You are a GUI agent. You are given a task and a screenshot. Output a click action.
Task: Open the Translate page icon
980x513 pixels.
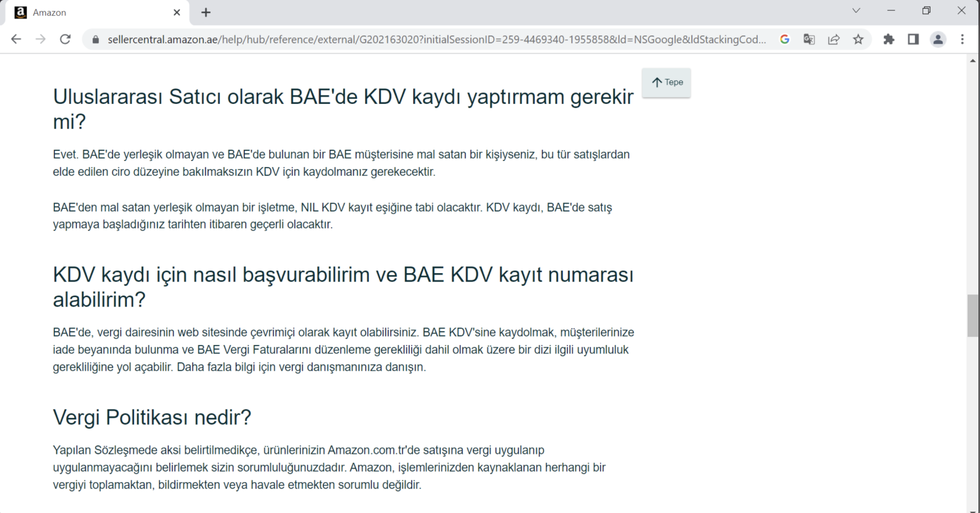(x=809, y=39)
